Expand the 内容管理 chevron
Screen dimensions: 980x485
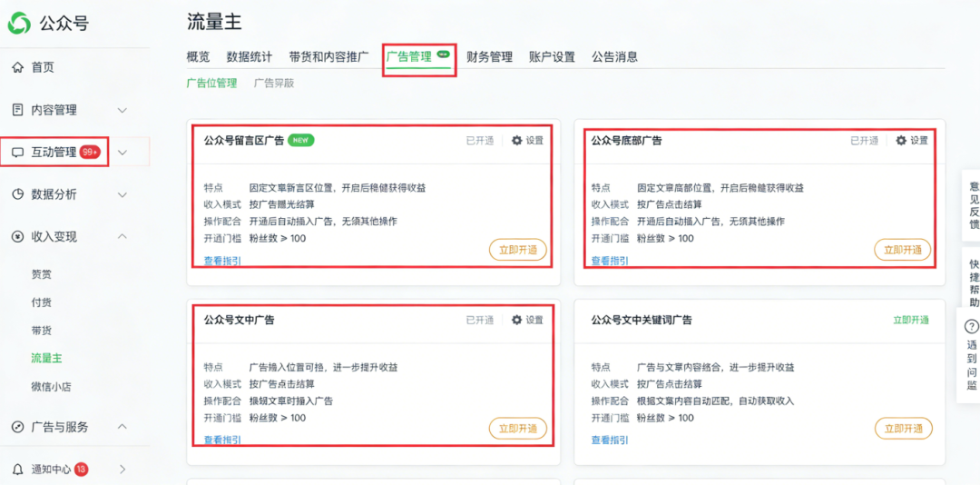click(x=122, y=111)
